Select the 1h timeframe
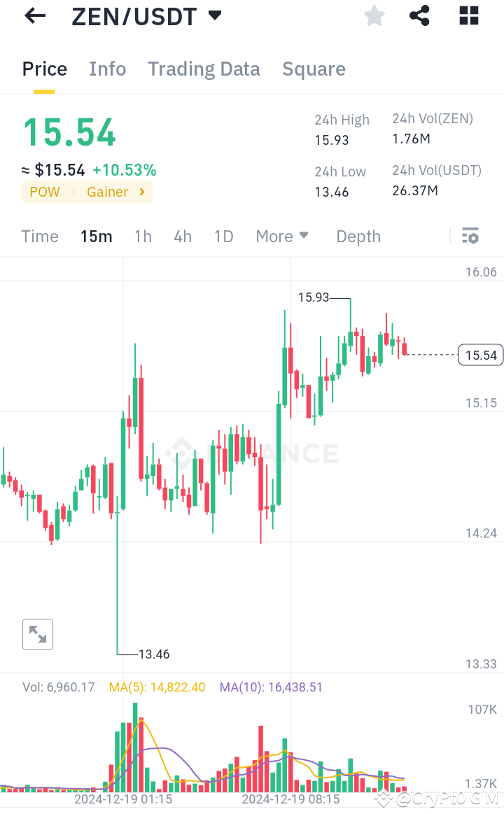The width and height of the screenshot is (504, 814). pyautogui.click(x=143, y=237)
